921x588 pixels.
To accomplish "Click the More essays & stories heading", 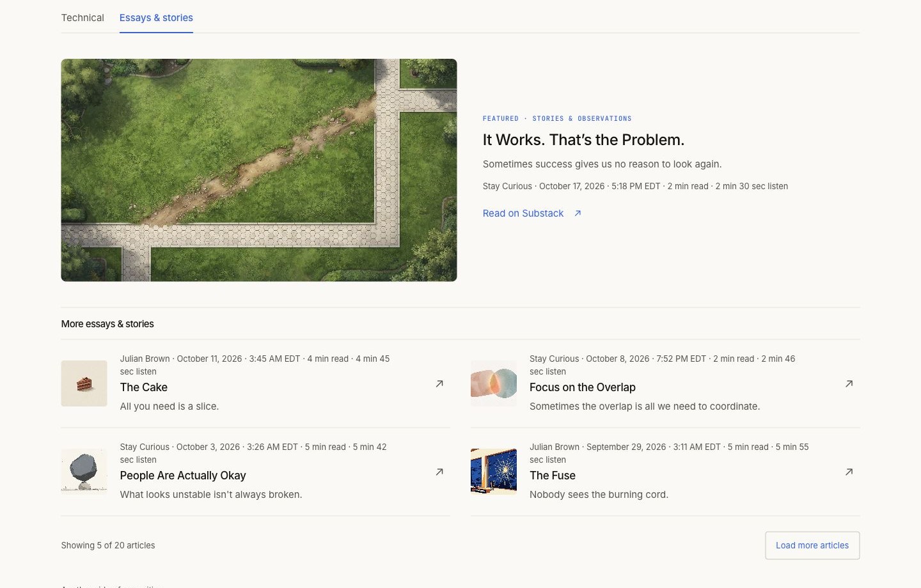I will [x=107, y=324].
